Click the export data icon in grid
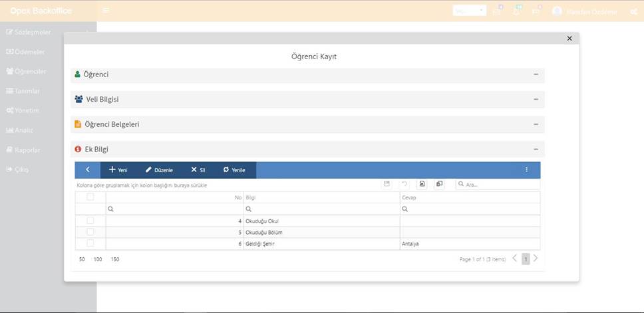 click(422, 184)
